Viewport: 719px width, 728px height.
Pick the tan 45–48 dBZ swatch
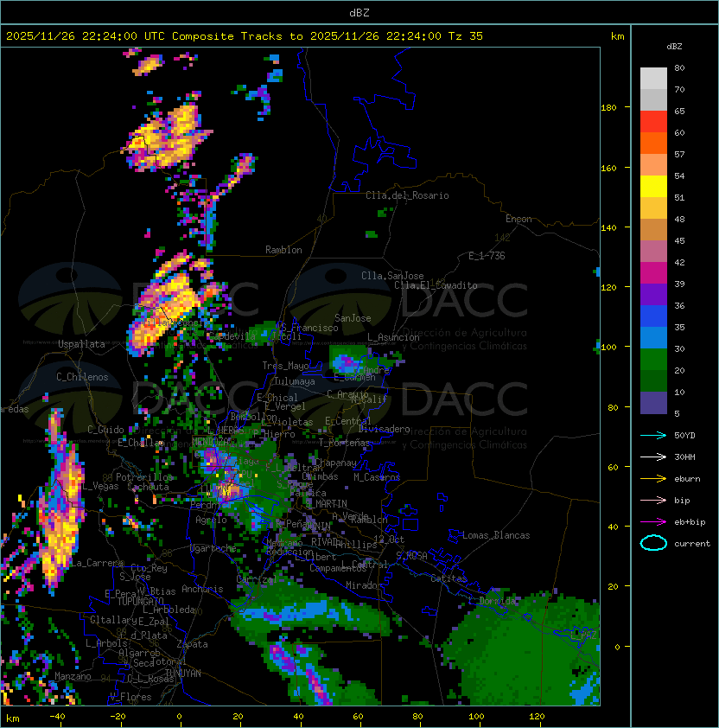(653, 229)
